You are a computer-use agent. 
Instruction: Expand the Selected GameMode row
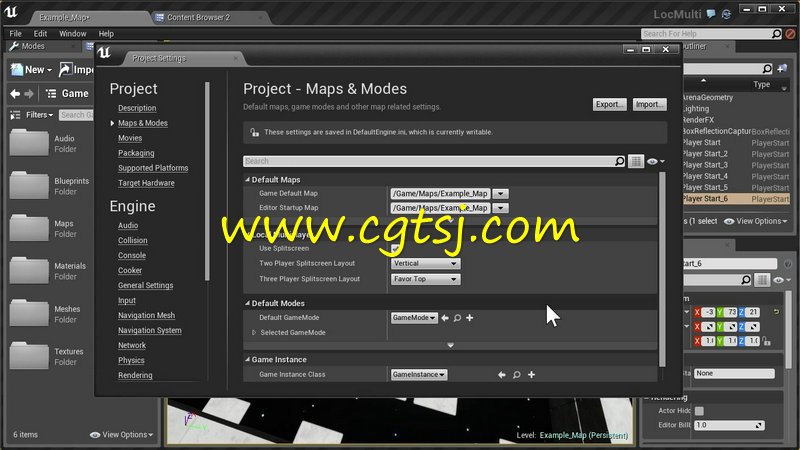pos(254,333)
